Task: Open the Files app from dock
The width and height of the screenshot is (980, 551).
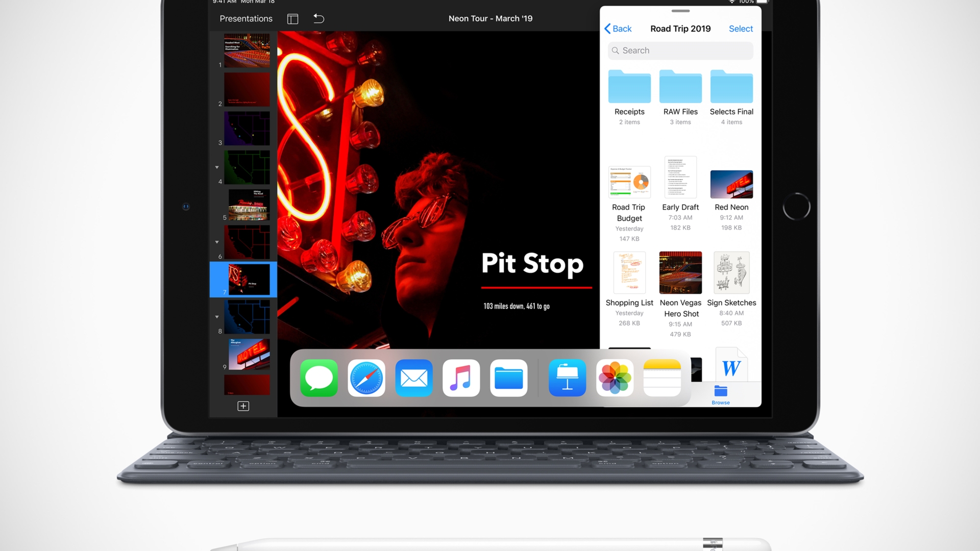Action: click(509, 378)
